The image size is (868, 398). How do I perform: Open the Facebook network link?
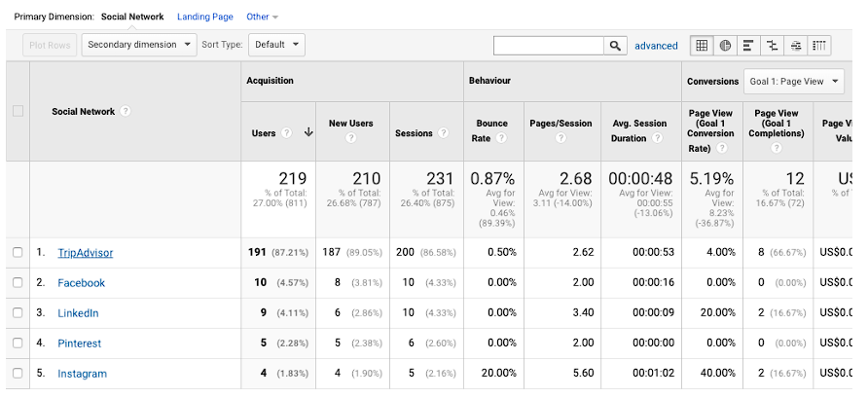click(x=82, y=283)
